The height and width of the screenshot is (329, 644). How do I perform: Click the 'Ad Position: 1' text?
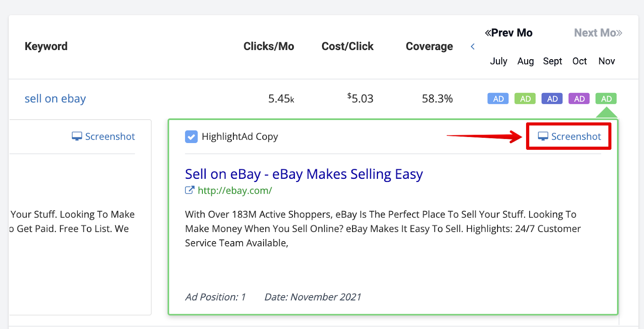coord(215,297)
